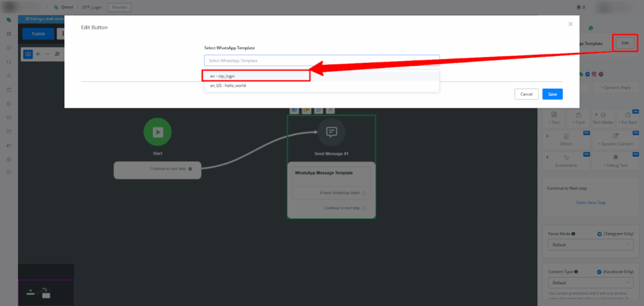Viewport: 644px width, 306px height.
Task: Open the Select WhatsApp Template field
Action: pyautogui.click(x=321, y=60)
